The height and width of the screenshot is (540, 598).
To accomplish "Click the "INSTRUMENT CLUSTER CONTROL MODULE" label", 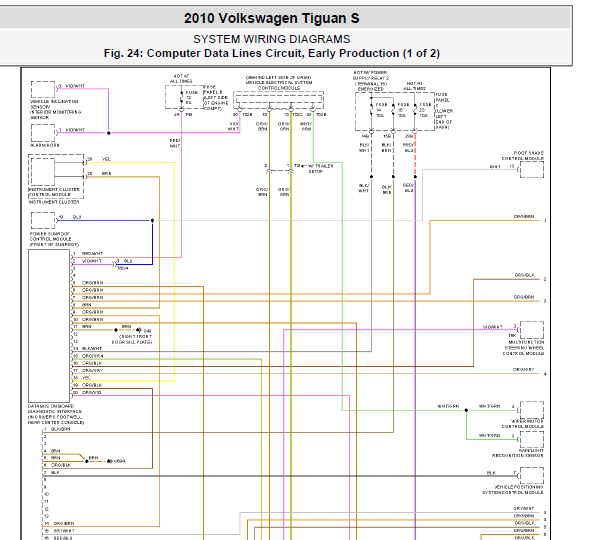I will (x=54, y=192).
